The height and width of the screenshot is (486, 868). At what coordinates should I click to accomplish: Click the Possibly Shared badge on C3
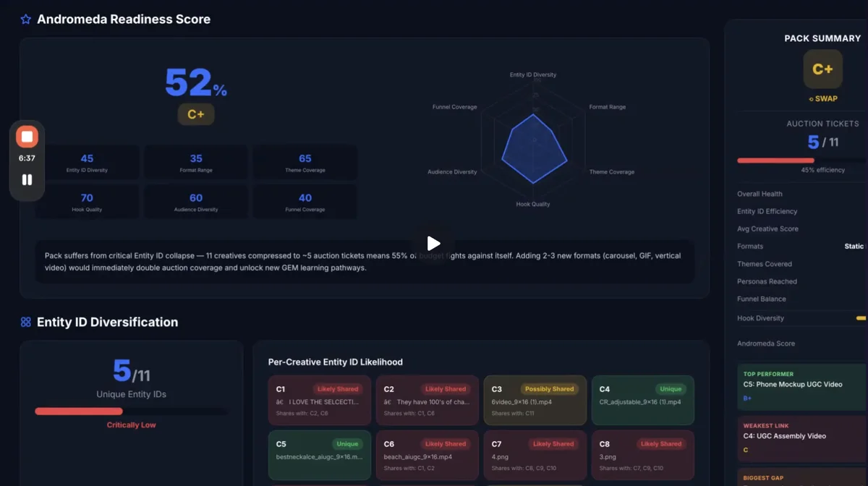(549, 389)
